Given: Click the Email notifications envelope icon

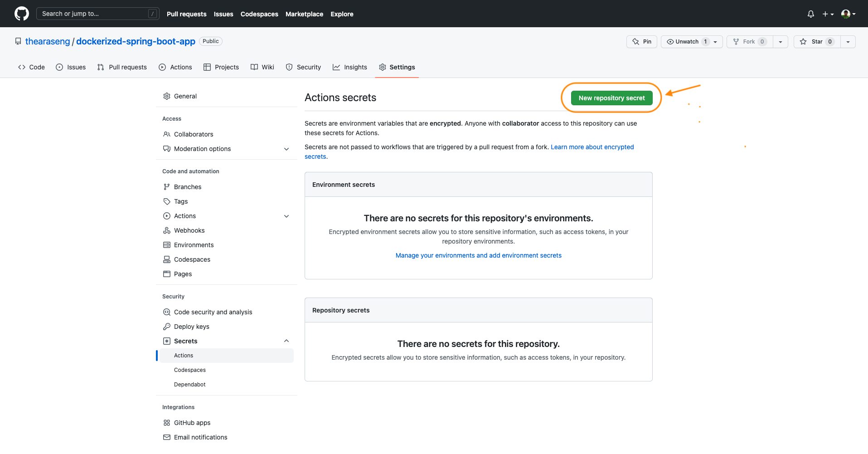Looking at the screenshot, I should point(167,437).
